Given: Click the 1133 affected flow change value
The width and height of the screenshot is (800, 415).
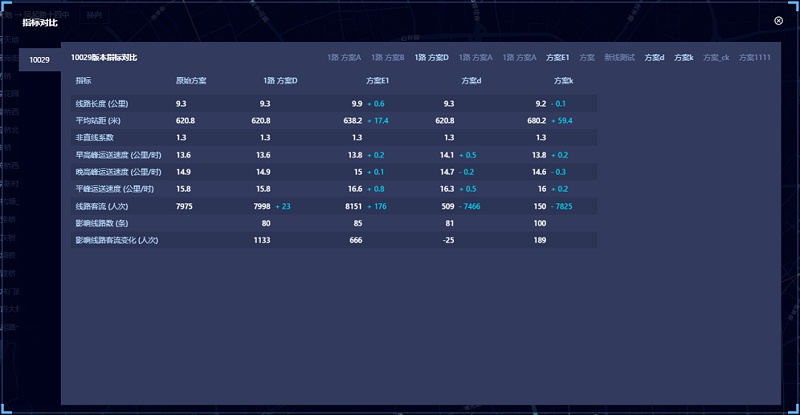Looking at the screenshot, I should point(262,240).
